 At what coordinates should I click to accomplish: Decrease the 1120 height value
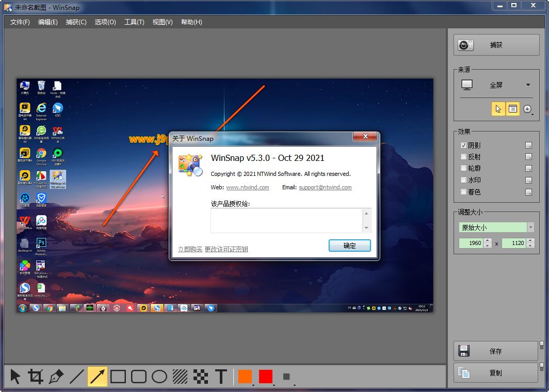[530, 246]
